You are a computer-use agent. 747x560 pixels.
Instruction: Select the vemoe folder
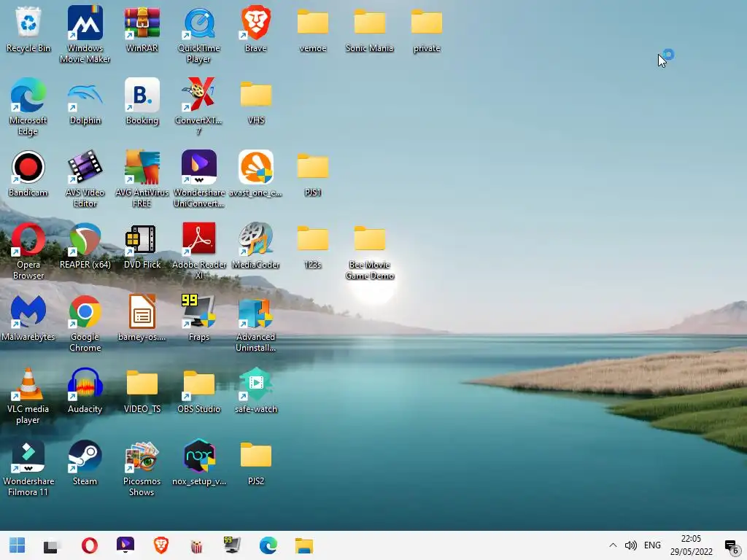tap(312, 29)
